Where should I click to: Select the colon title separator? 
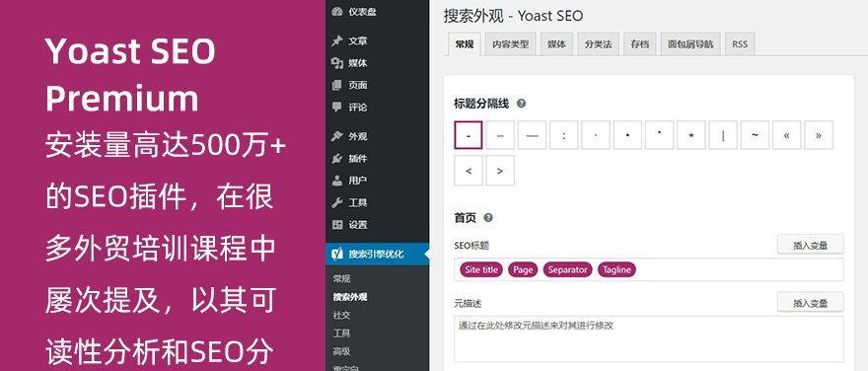coord(564,135)
